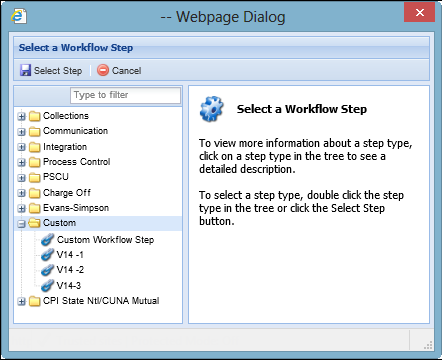Click the link icon beside Custom Workflow Step
Screen dimensions: 442x360
[x=48, y=240]
